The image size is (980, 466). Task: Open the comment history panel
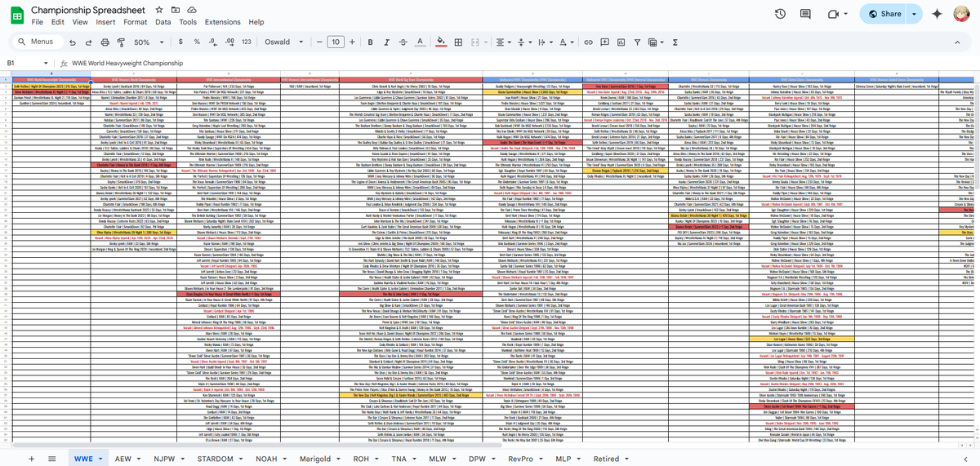pos(805,14)
